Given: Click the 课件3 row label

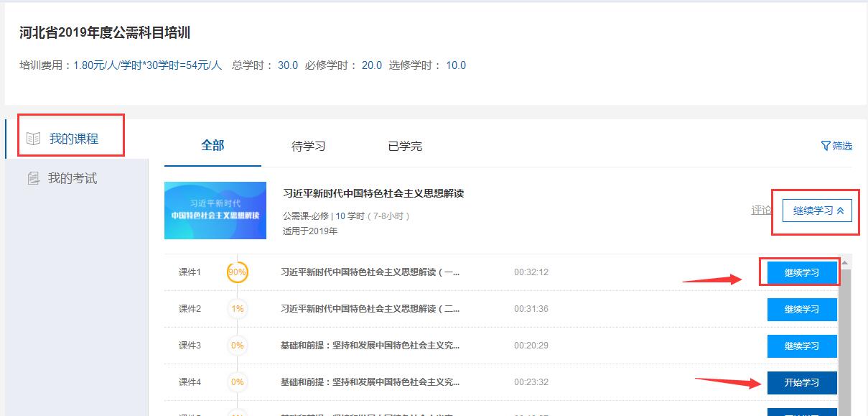Looking at the screenshot, I should [190, 346].
